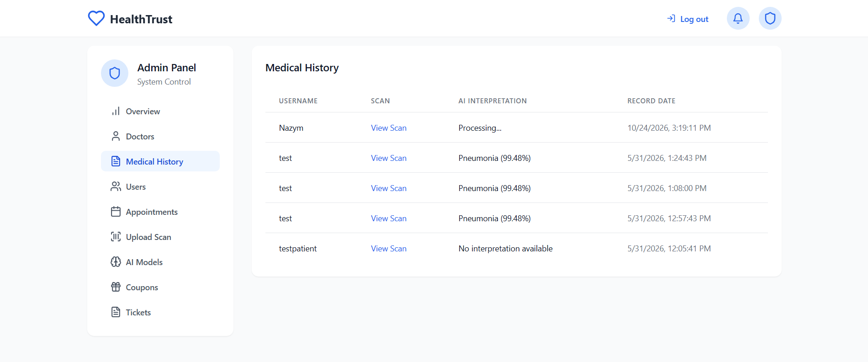Screen dimensions: 868x362
Task: Click the Users group icon
Action: tap(116, 186)
